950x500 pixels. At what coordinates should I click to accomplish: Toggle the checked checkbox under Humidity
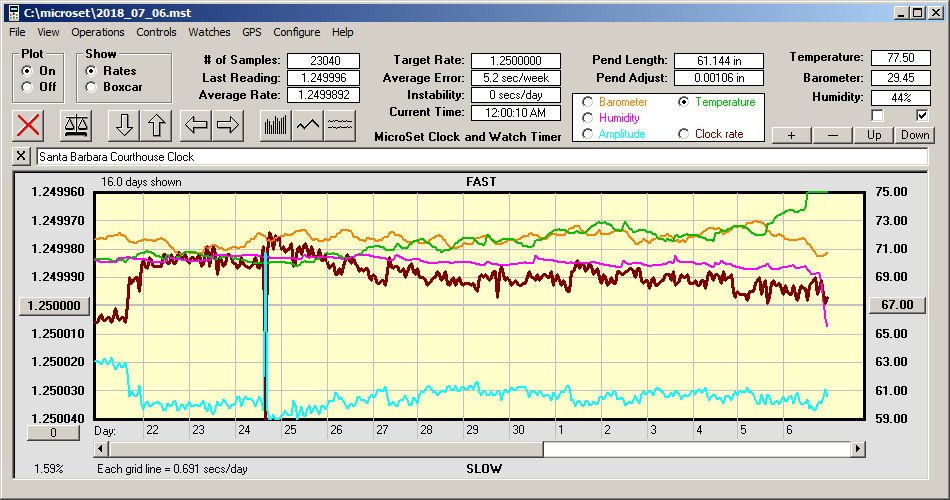point(922,115)
